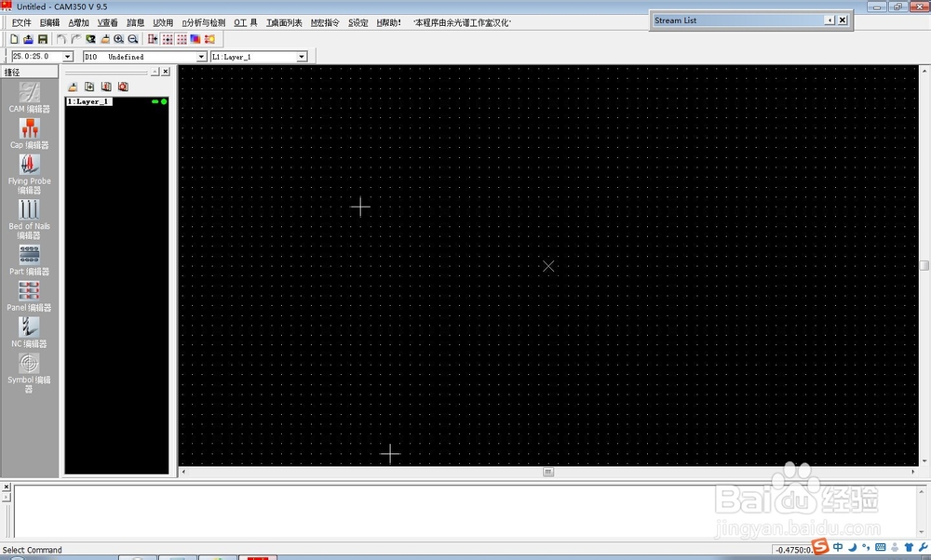
Task: Click the Sogou input method S icon
Action: (820, 546)
